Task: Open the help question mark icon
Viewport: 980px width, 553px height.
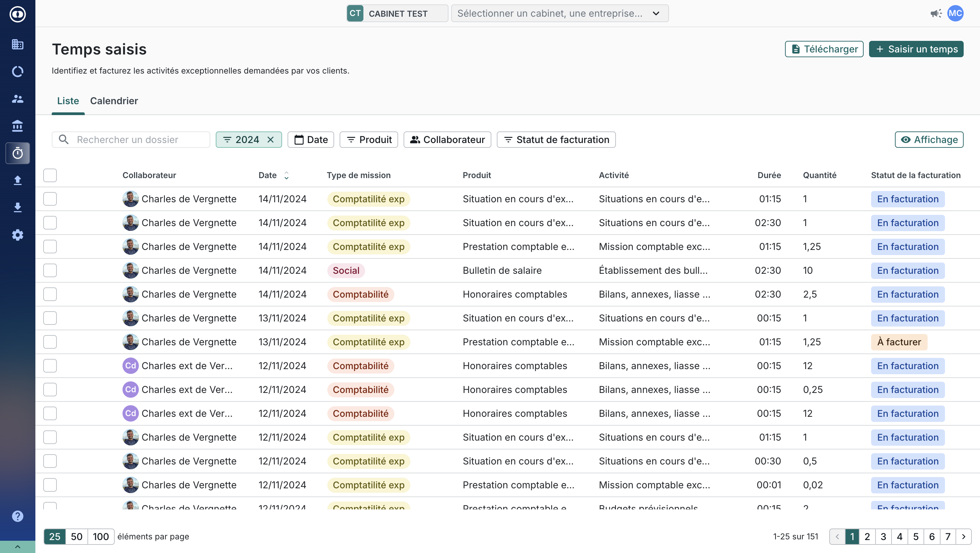Action: (x=17, y=516)
